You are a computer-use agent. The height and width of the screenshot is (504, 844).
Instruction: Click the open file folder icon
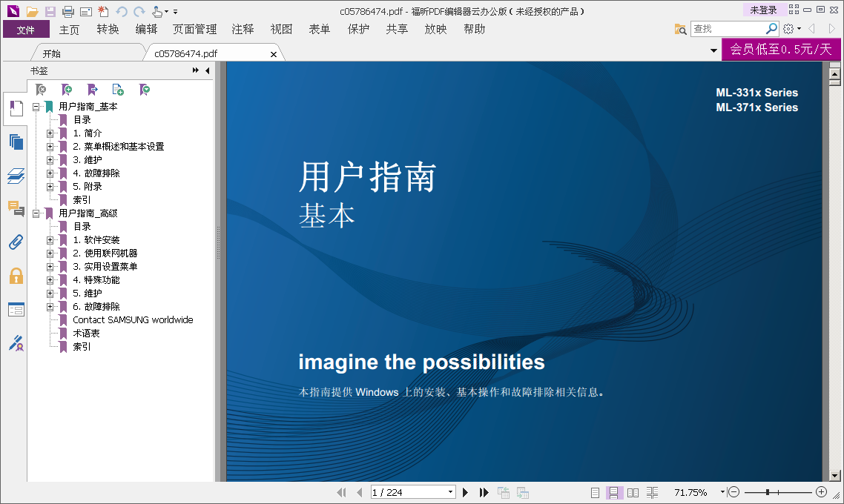(33, 11)
